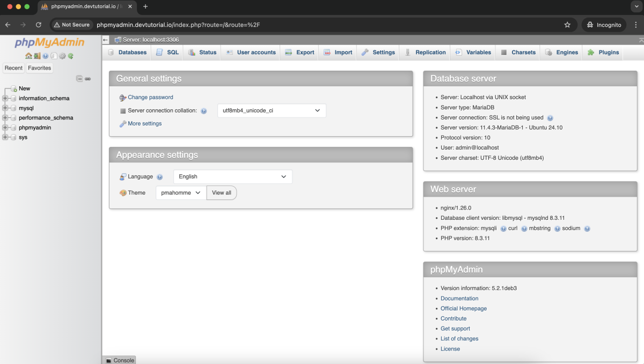Click help icon next to sodium extension

587,228
